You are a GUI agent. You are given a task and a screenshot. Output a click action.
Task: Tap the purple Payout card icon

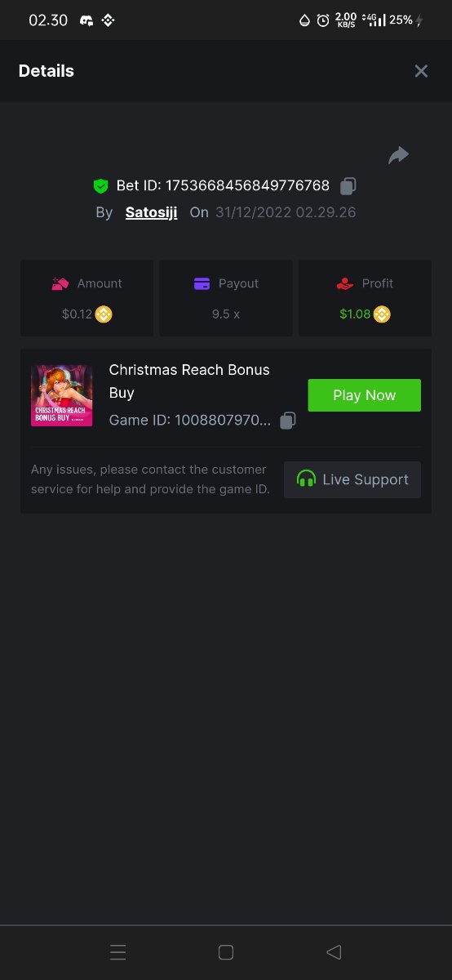202,283
